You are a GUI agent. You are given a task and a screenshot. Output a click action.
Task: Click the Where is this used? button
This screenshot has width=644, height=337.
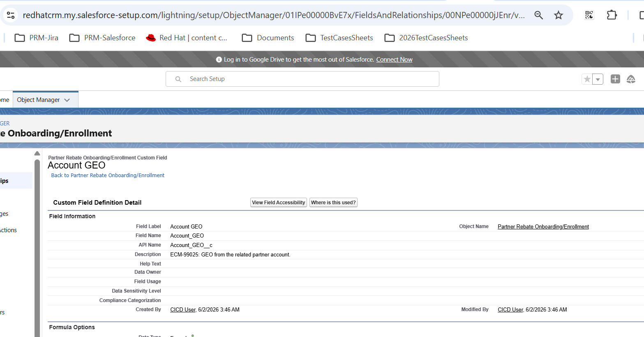[333, 203]
